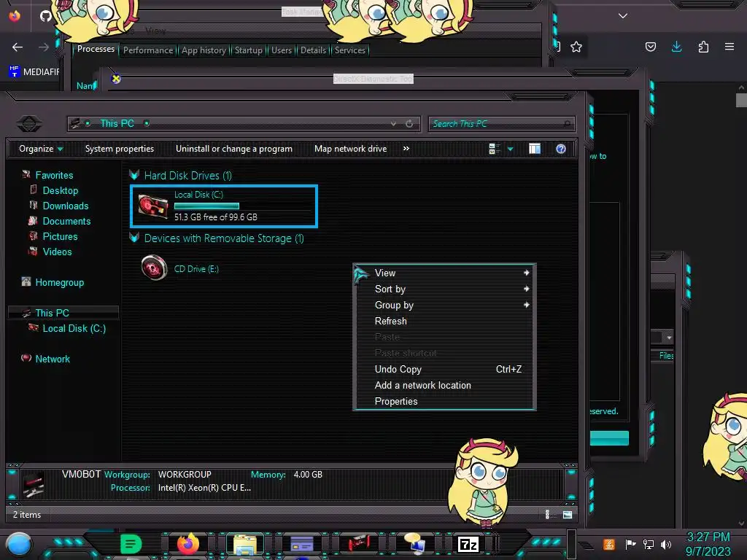Select Downloads in Favorites
747x560 pixels.
tap(65, 206)
